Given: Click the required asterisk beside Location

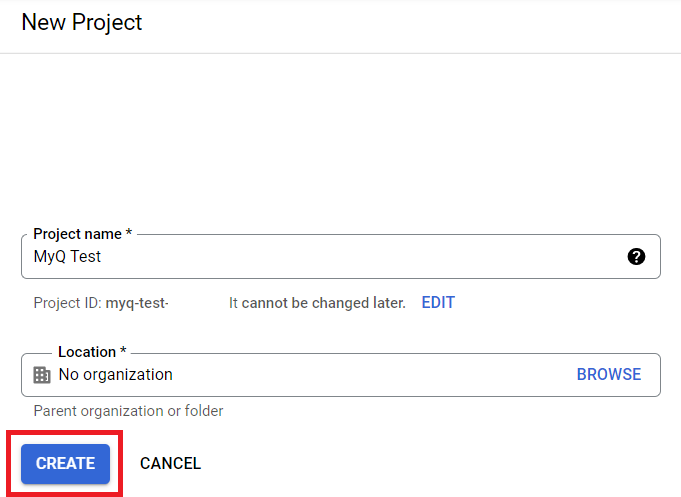Looking at the screenshot, I should click(x=123, y=352).
